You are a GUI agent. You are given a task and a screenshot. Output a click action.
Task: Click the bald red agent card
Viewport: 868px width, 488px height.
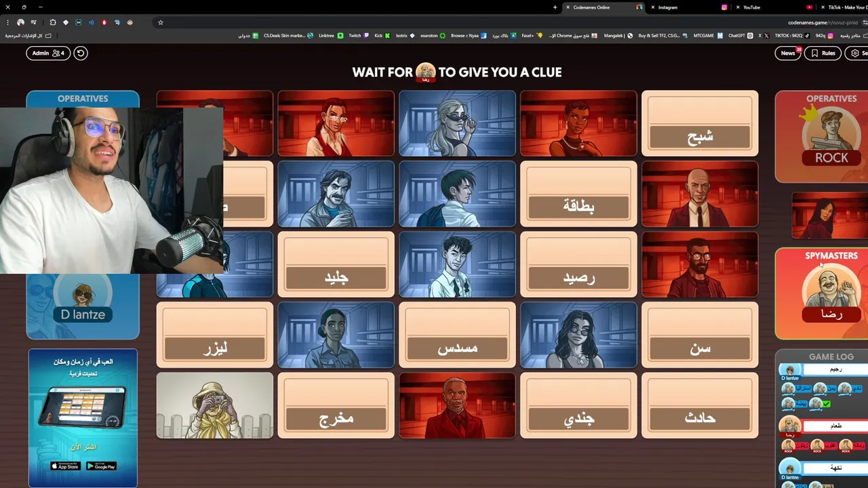pos(700,194)
